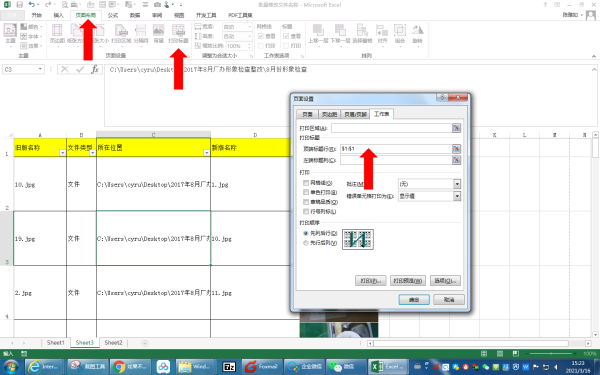Open the Home (开始) ribbon tab
600x375 pixels.
36,15
